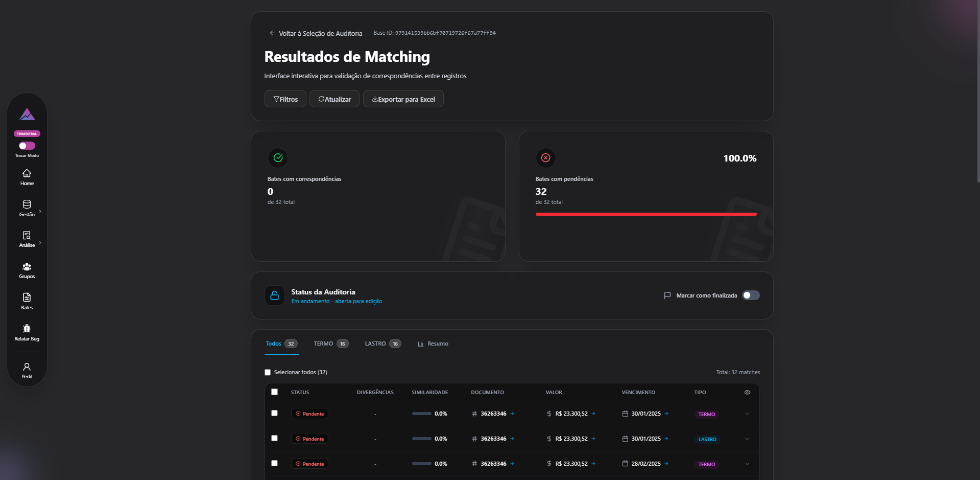The image size is (980, 480).
Task: Open the Perfil user icon
Action: coord(27,367)
